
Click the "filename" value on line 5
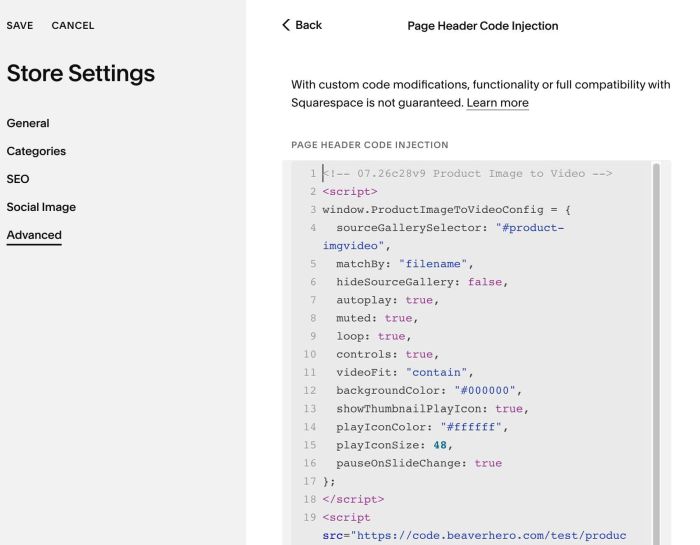coord(433,264)
